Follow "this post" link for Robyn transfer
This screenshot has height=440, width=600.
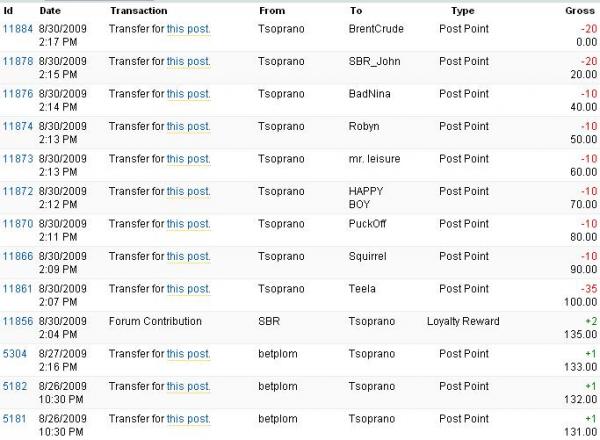[188, 126]
